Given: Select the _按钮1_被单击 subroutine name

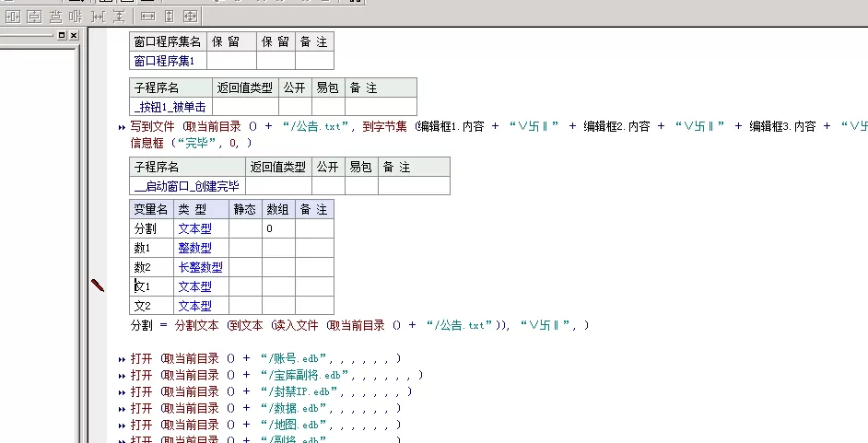Looking at the screenshot, I should [x=170, y=107].
